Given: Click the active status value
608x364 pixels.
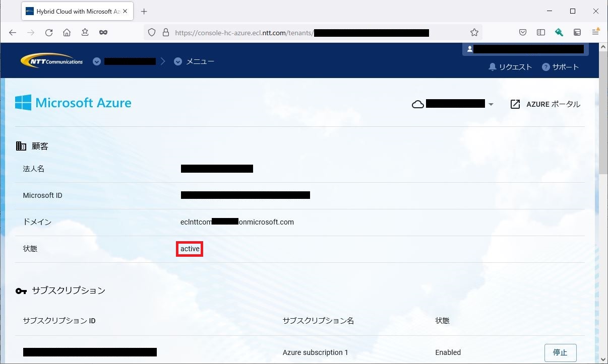Looking at the screenshot, I should [190, 249].
